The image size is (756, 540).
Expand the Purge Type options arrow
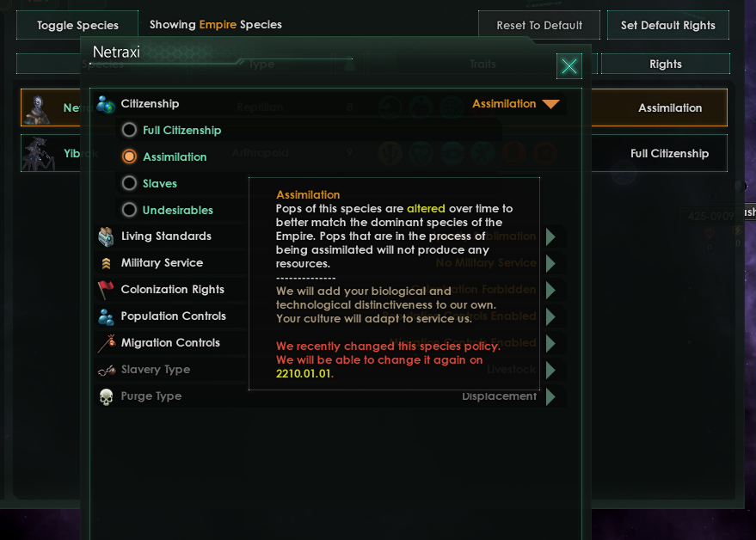coord(551,396)
